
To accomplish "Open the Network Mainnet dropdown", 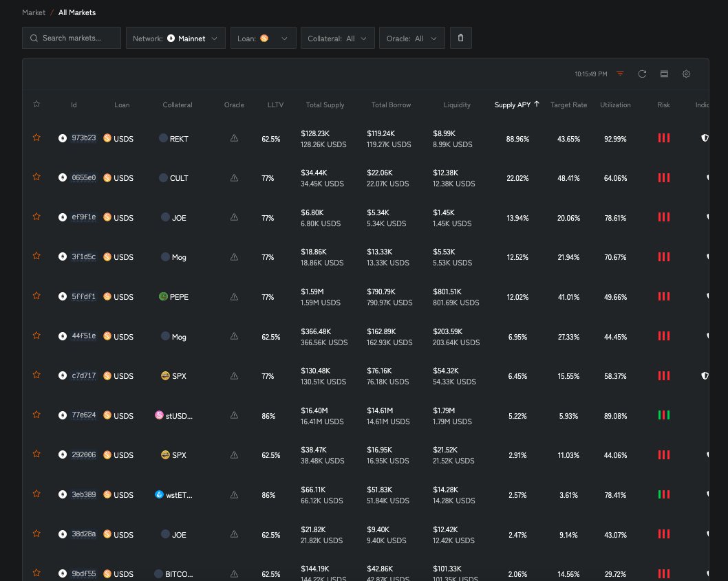I will pos(175,39).
